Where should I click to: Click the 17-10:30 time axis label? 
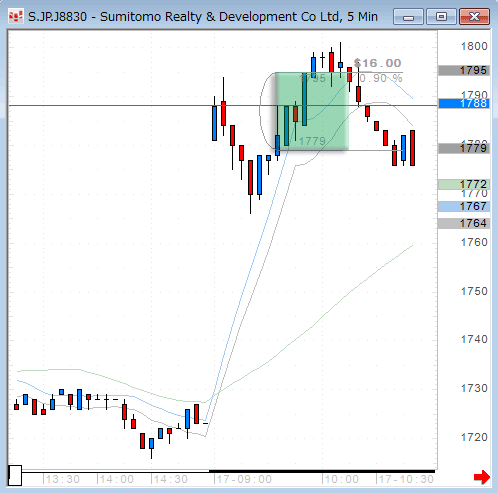pos(406,479)
